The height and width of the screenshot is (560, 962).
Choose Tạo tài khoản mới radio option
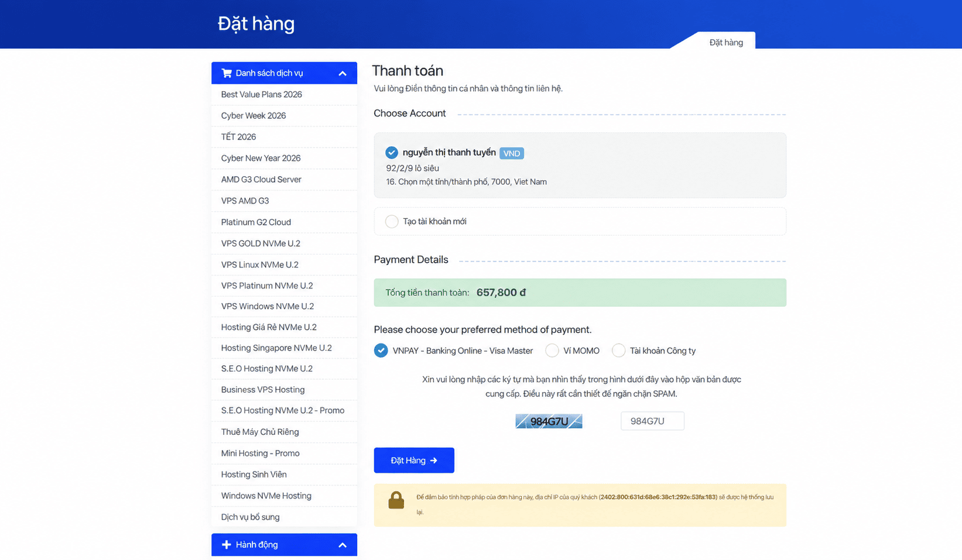point(392,221)
